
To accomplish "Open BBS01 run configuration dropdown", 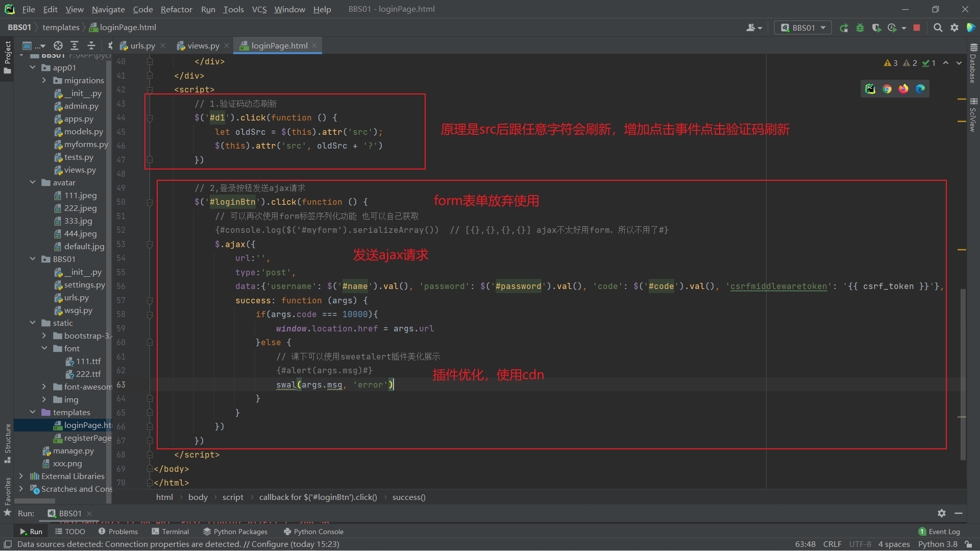I will click(x=802, y=28).
